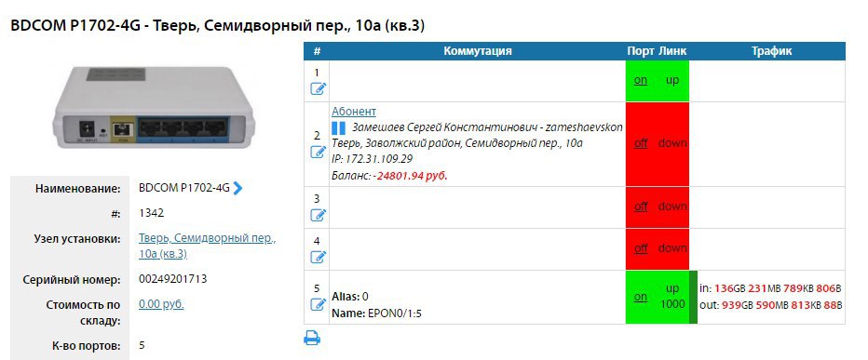Viewport: 868px width, 360px height.
Task: Click the Серийный номер field label
Action: pyautogui.click(x=72, y=280)
